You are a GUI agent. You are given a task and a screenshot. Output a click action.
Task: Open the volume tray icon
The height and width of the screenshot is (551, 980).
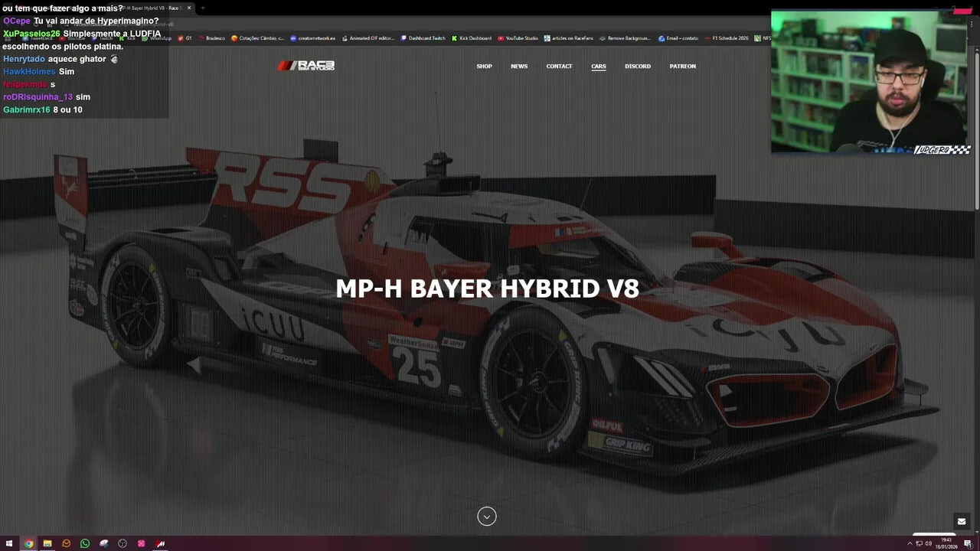pos(928,543)
